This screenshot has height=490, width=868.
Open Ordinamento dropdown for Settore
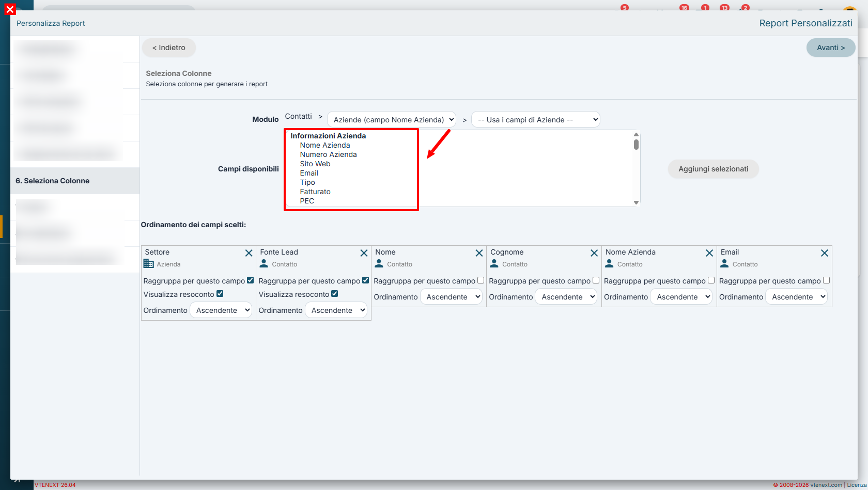pos(221,310)
